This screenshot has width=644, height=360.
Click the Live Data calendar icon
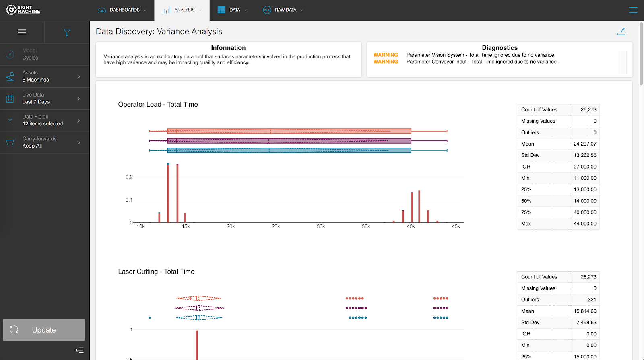[x=10, y=99]
